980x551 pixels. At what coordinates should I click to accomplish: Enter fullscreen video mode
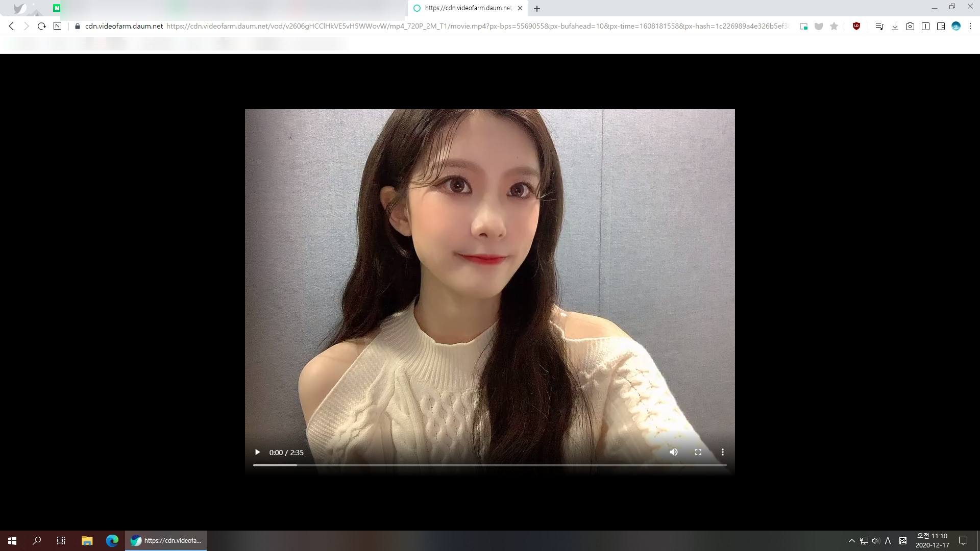tap(698, 452)
